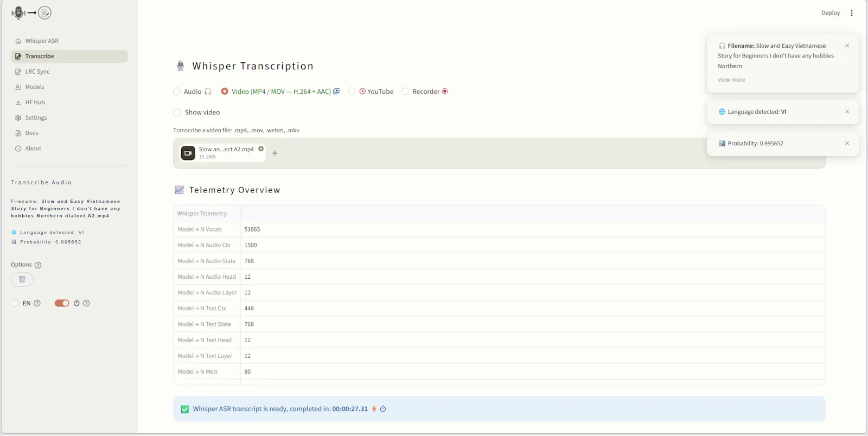The image size is (868, 436).
Task: Click the Model → N Text Head label
Action: coord(205,340)
